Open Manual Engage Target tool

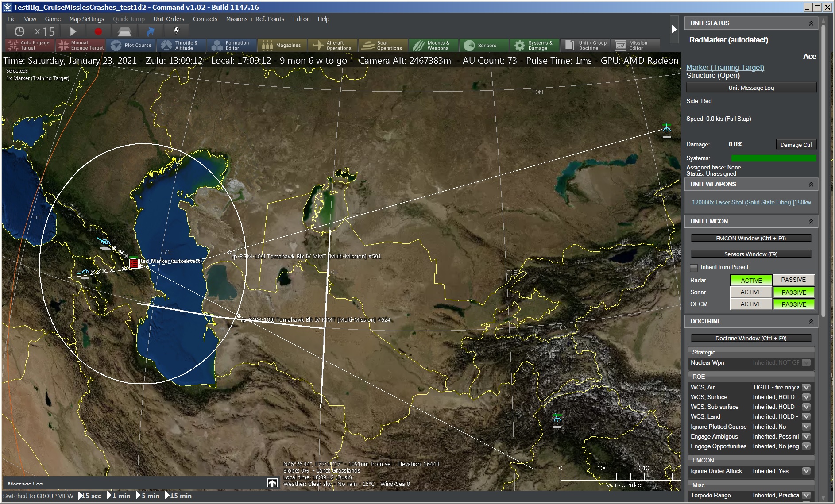[x=81, y=45]
